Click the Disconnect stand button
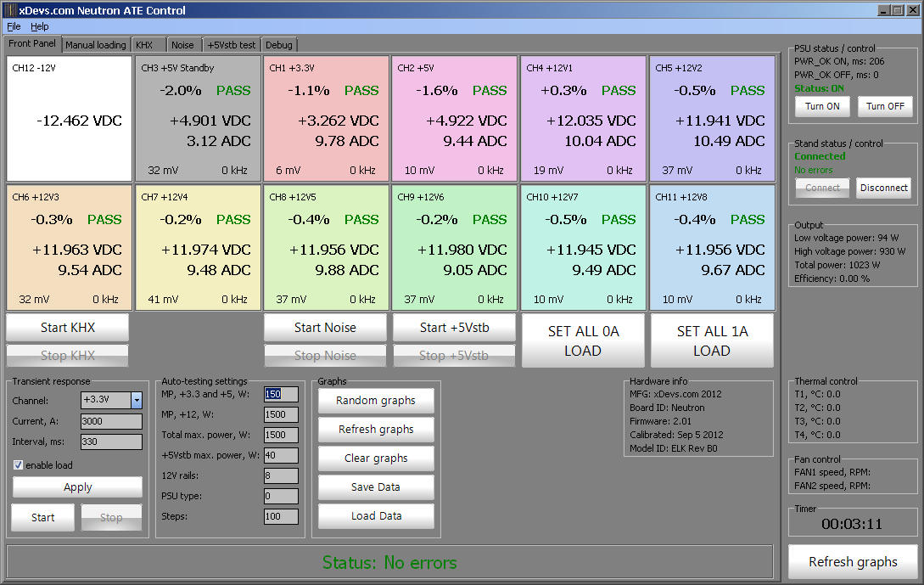 click(x=883, y=188)
